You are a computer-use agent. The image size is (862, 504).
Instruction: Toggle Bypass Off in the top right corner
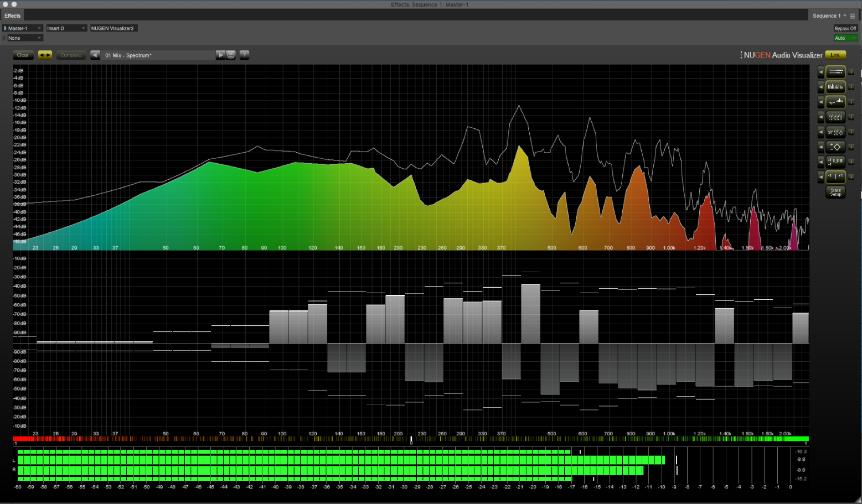click(845, 28)
